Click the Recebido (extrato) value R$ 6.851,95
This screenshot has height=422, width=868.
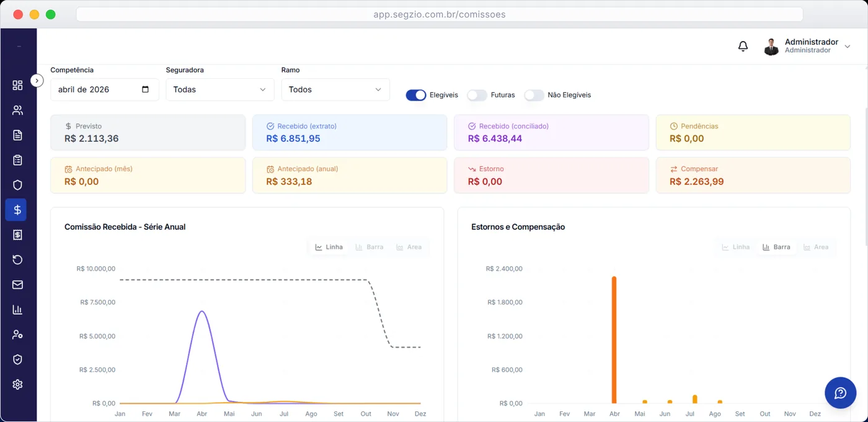point(293,138)
